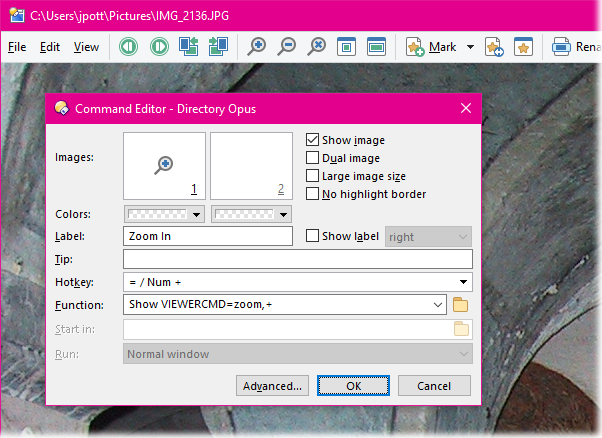602x438 pixels.
Task: Tick the Show label checkbox
Action: (x=313, y=236)
